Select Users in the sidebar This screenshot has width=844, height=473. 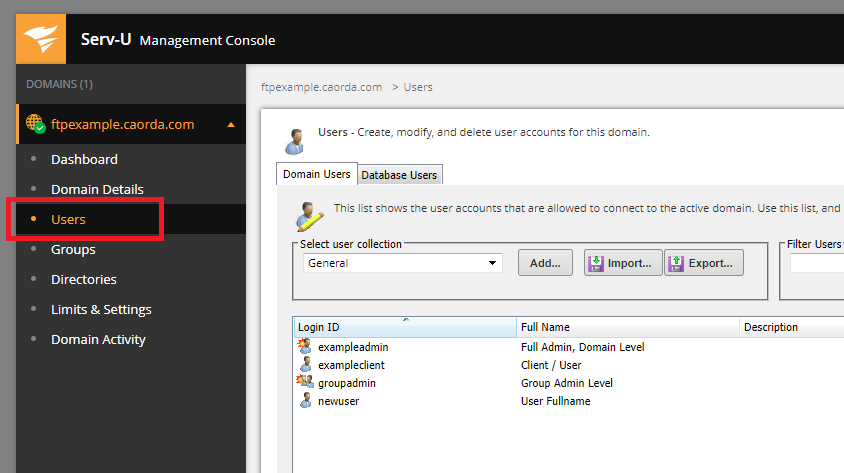tap(68, 220)
